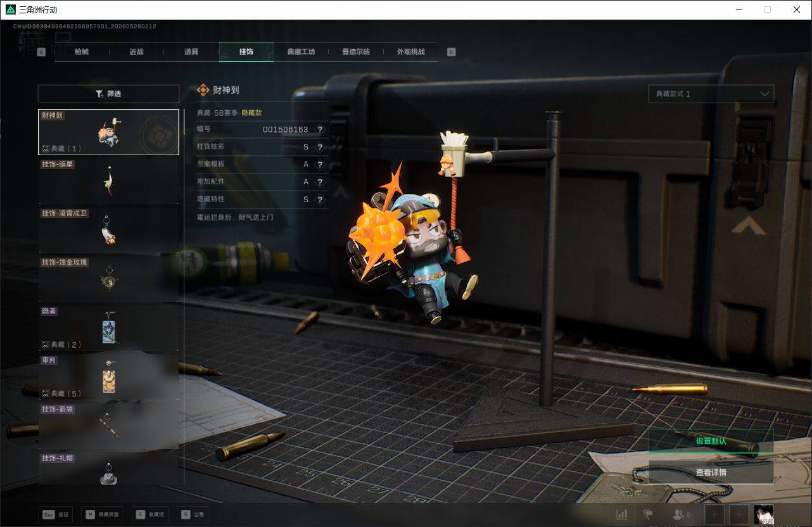This screenshot has height=527, width=812.
Task: Click the 三角洲行动 window title icon
Action: [x=10, y=10]
